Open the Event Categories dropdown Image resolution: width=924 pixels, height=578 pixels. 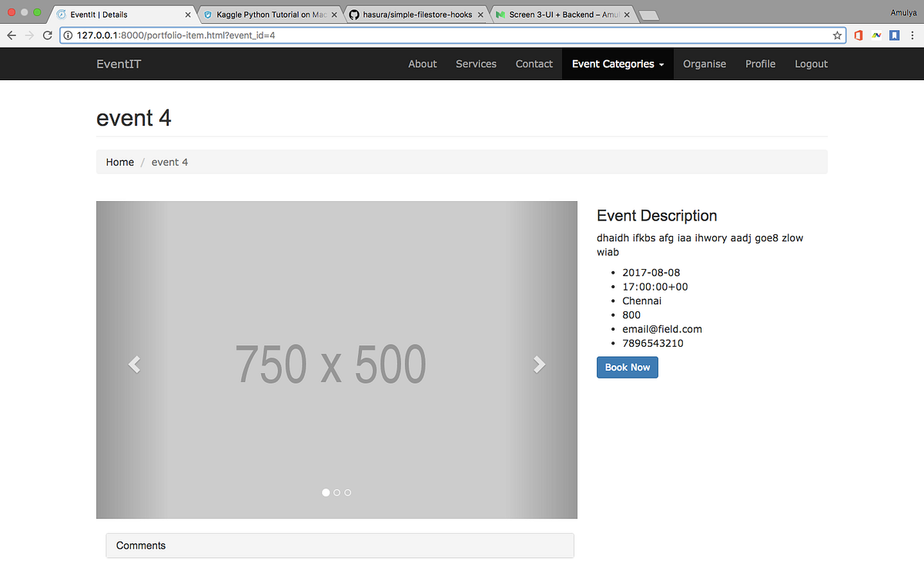(x=617, y=64)
